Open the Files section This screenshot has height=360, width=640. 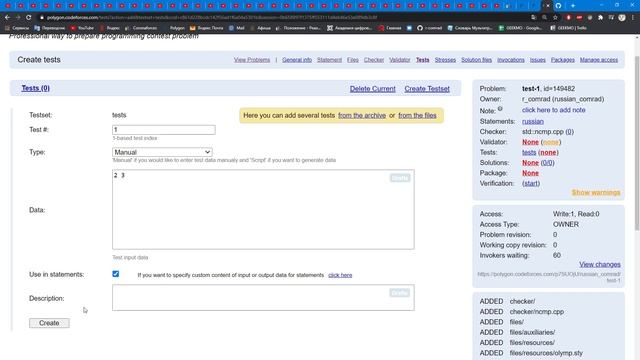tap(353, 60)
